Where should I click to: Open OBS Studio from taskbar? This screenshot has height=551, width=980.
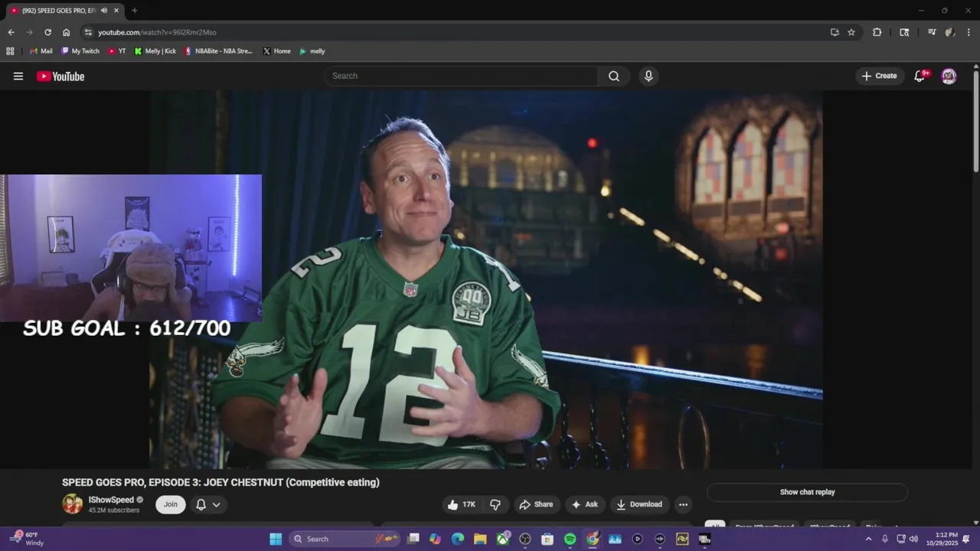point(525,539)
